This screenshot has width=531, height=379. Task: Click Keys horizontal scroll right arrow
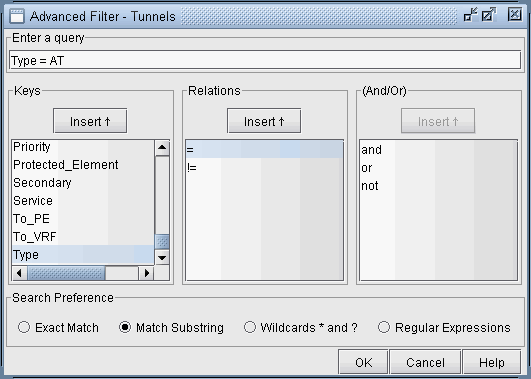[146, 273]
